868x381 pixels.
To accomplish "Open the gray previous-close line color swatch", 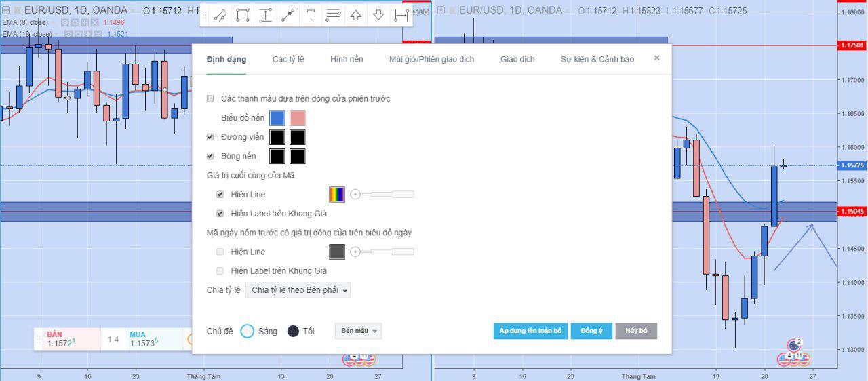I will 337,252.
